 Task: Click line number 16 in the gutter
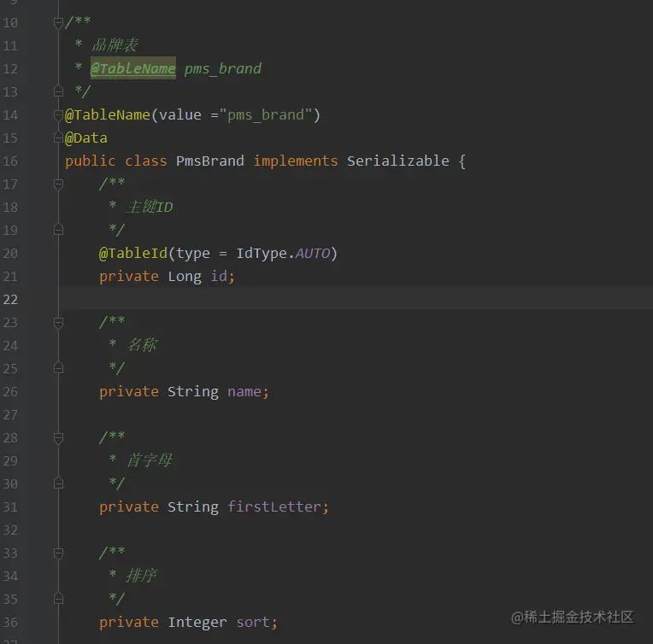(10, 161)
